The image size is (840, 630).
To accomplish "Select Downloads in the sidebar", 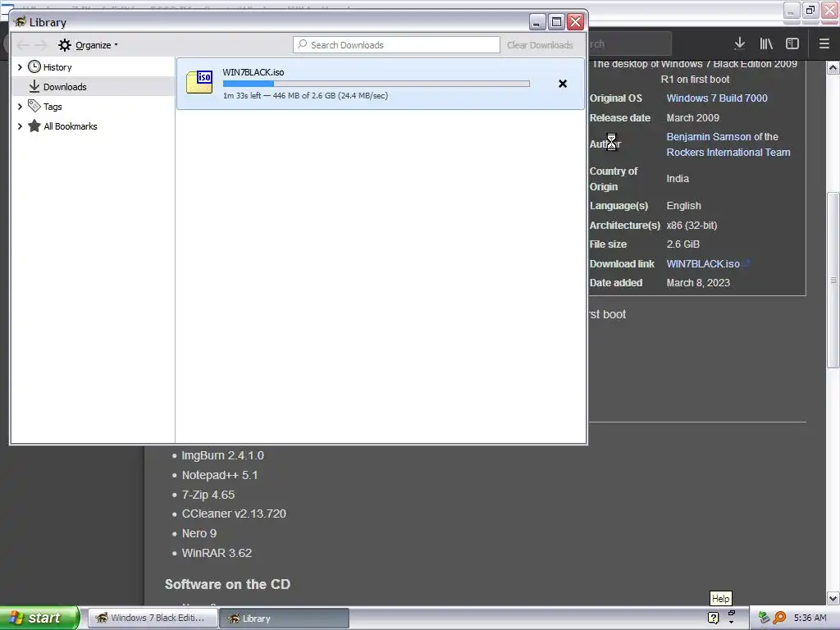I will point(65,87).
